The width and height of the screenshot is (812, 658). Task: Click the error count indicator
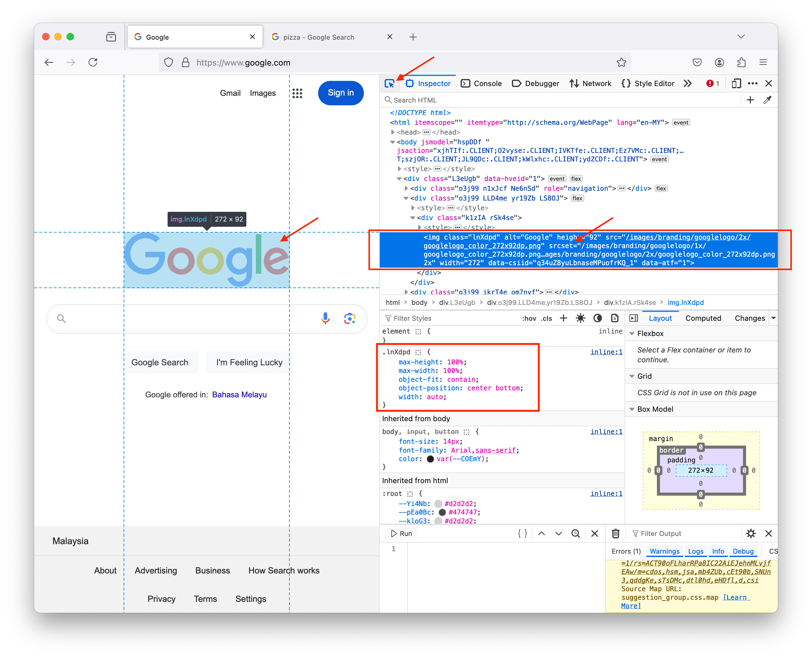tap(713, 83)
